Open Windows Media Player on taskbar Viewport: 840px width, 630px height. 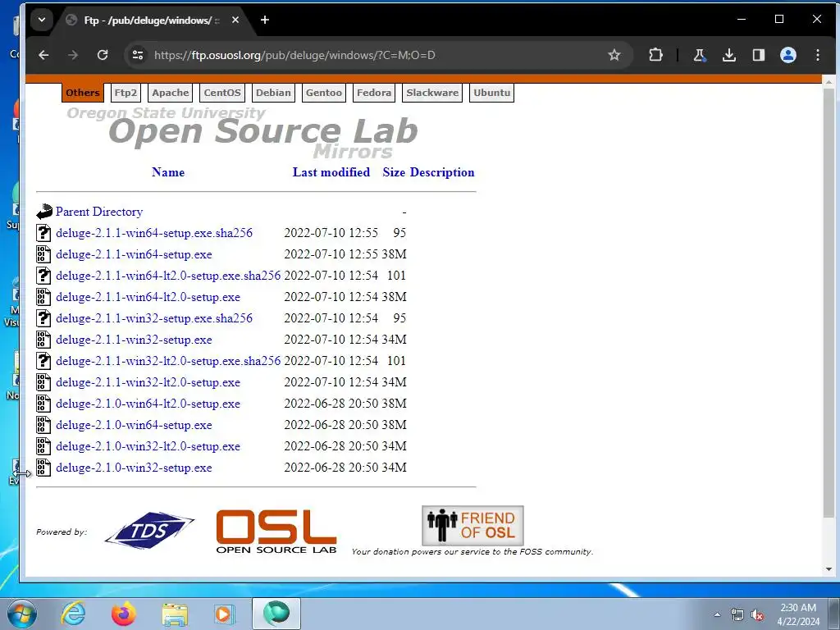click(x=225, y=614)
